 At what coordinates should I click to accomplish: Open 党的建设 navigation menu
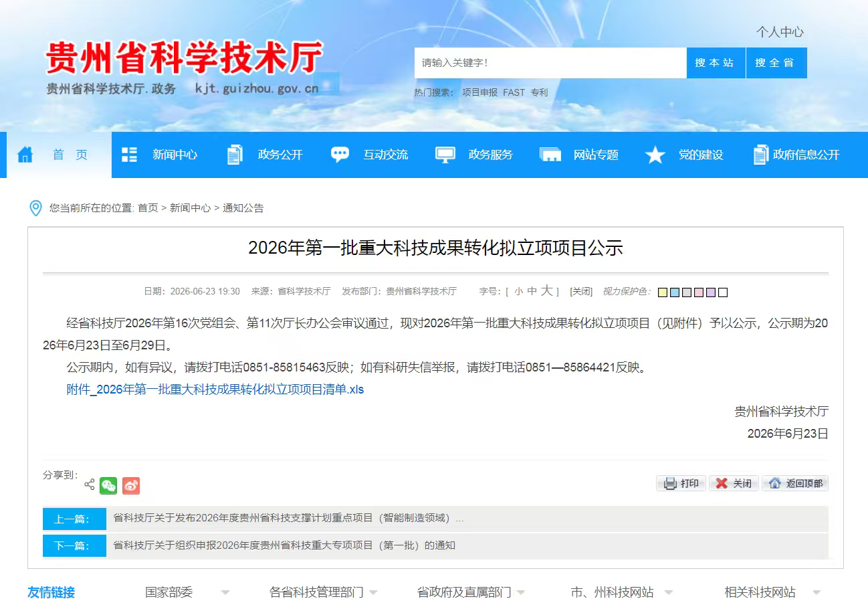701,155
